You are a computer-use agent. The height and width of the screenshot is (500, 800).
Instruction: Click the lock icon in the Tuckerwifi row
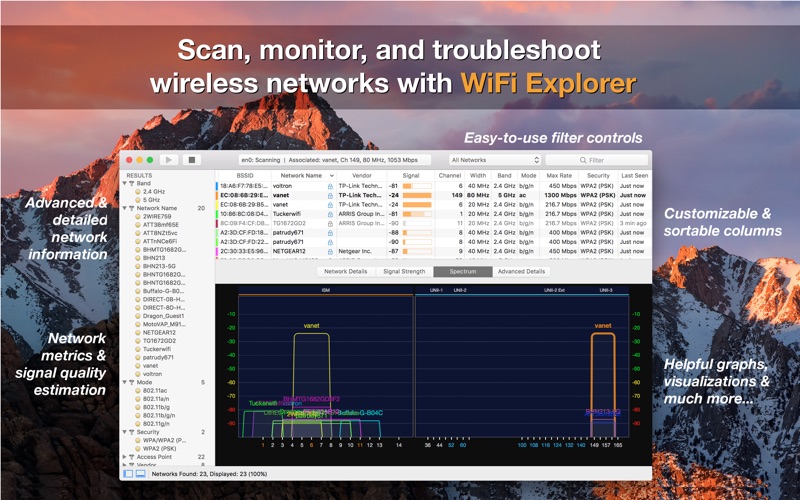click(x=330, y=214)
